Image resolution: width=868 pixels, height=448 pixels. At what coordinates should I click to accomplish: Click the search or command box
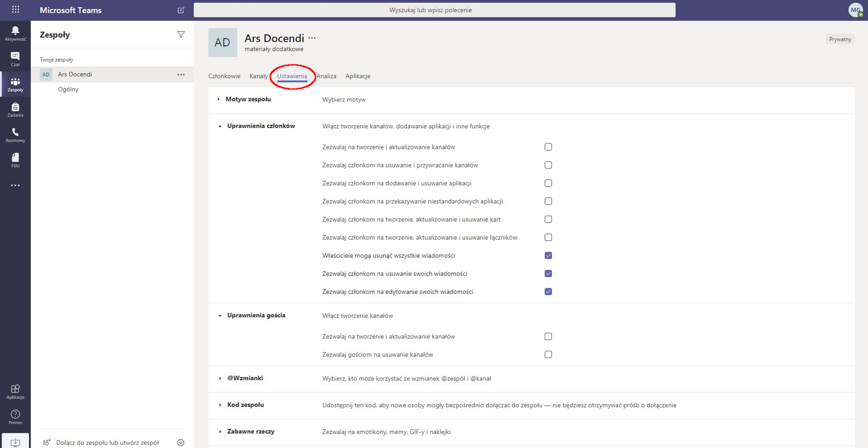pyautogui.click(x=435, y=10)
